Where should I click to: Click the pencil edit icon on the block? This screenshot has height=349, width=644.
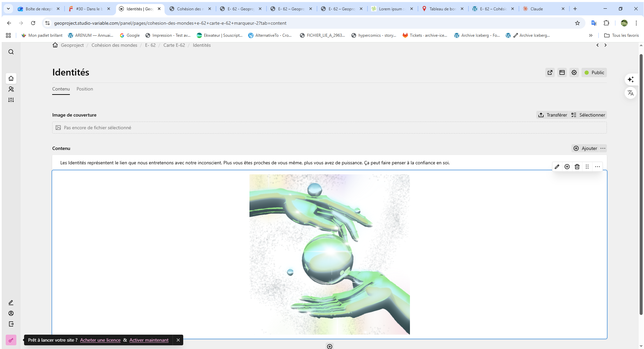point(557,167)
